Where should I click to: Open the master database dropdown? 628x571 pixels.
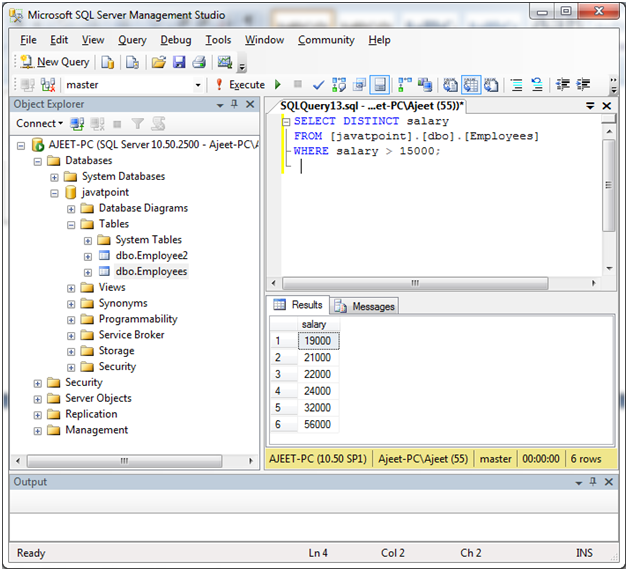pos(197,85)
